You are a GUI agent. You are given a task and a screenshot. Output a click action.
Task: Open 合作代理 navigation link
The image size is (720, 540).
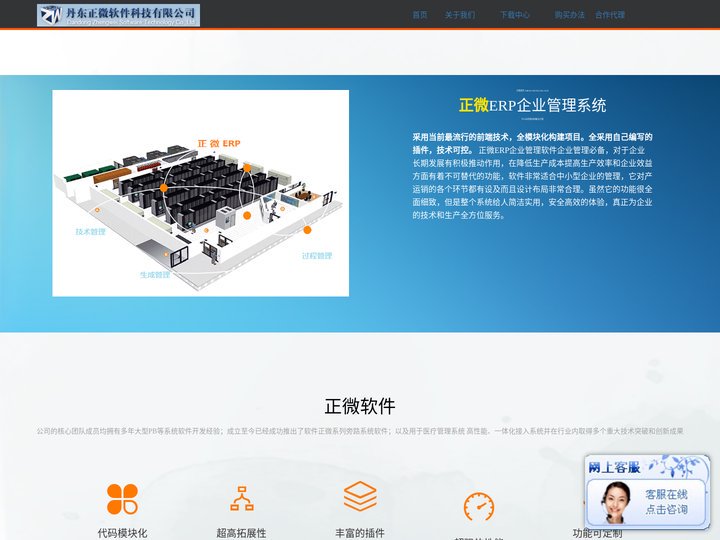610,15
